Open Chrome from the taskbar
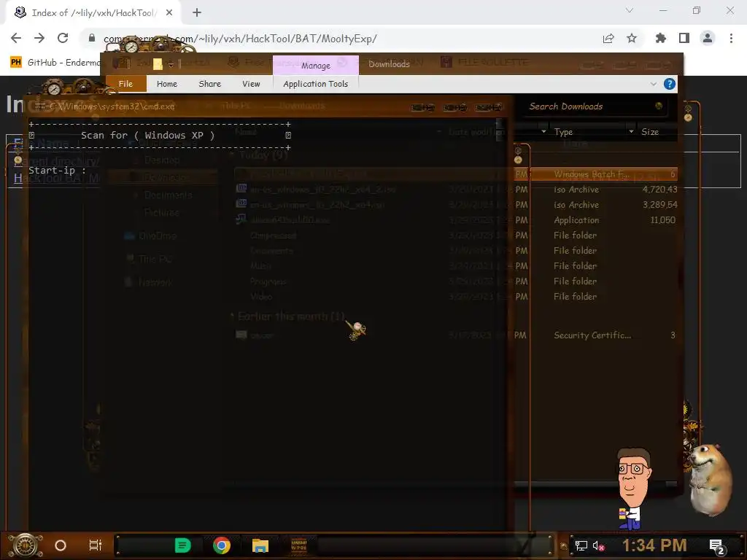 (222, 545)
